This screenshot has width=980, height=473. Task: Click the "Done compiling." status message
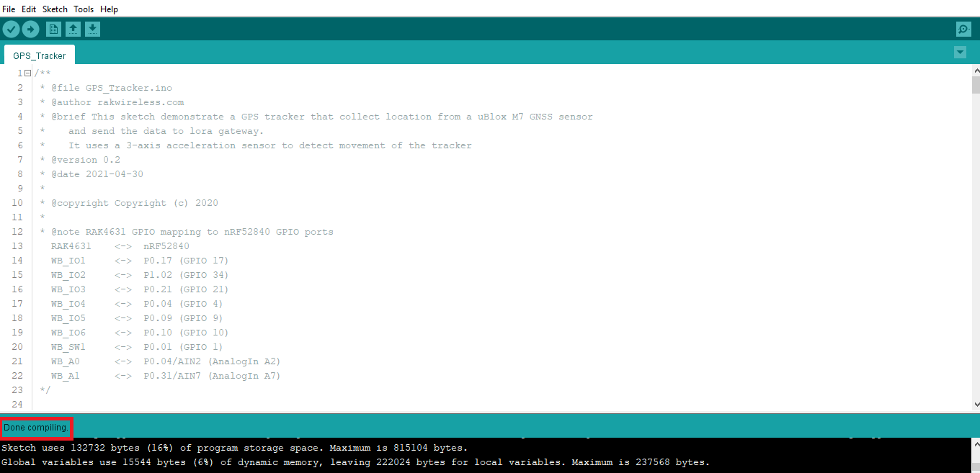point(36,428)
